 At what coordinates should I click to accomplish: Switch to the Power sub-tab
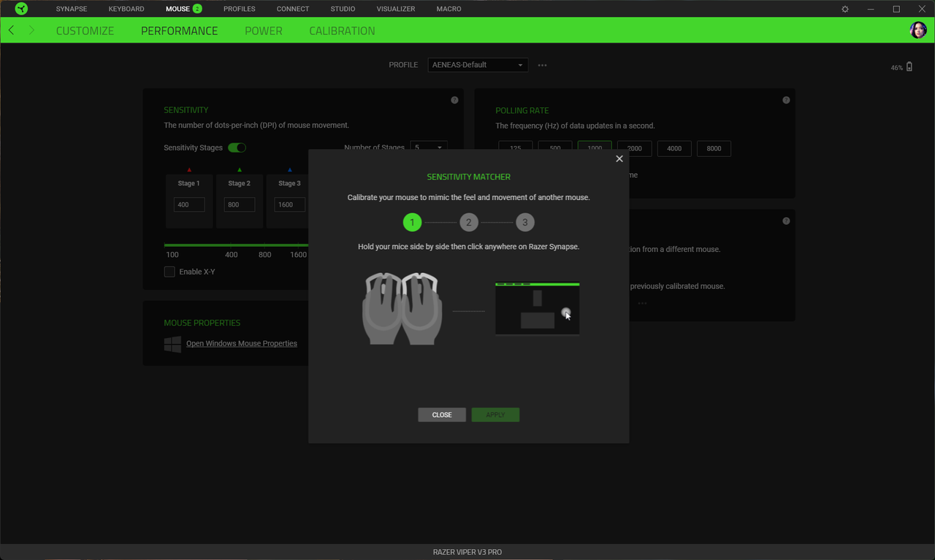(264, 31)
